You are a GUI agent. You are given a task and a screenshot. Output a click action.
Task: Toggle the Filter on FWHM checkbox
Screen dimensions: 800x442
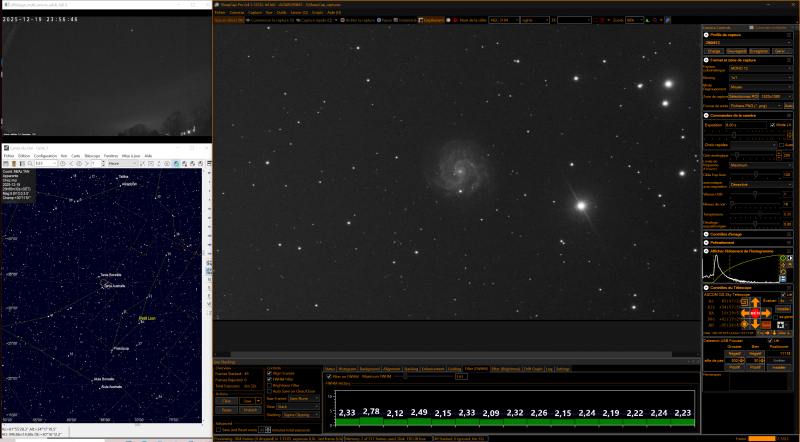329,376
